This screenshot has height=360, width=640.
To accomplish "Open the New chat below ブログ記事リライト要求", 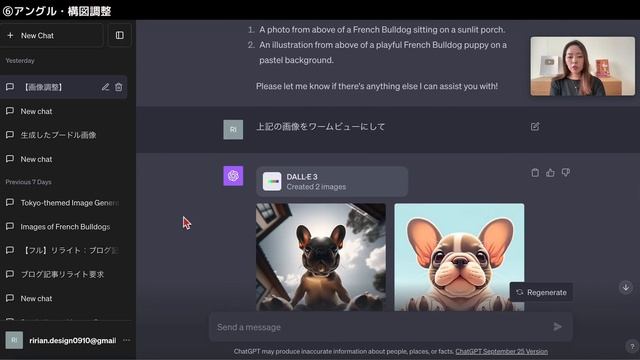I will [x=64, y=298].
